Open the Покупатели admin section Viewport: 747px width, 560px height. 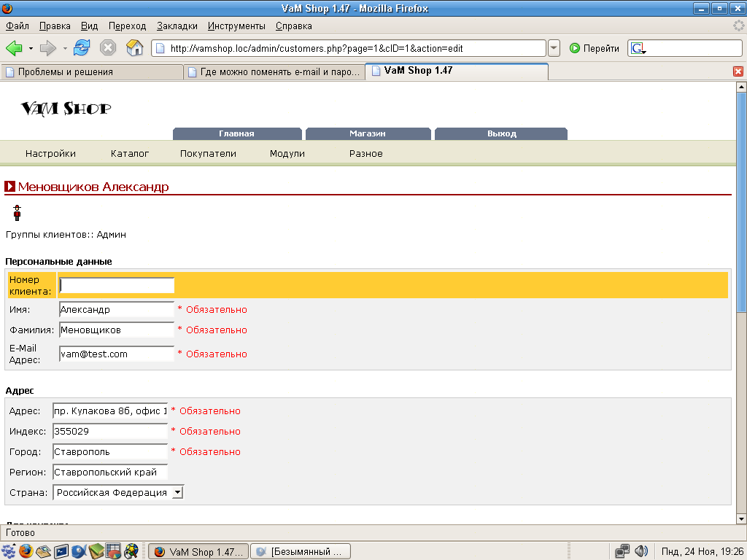(208, 153)
